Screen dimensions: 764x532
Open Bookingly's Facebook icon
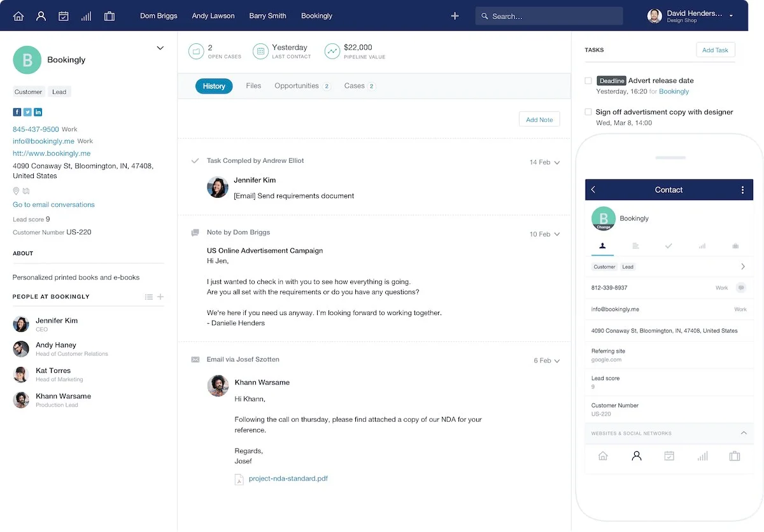point(17,112)
